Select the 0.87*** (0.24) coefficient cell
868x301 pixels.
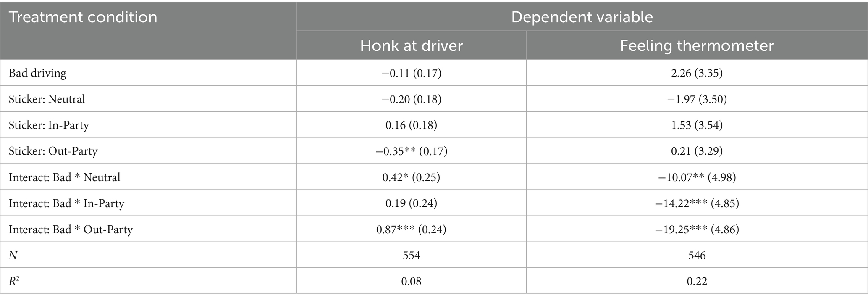[411, 230]
